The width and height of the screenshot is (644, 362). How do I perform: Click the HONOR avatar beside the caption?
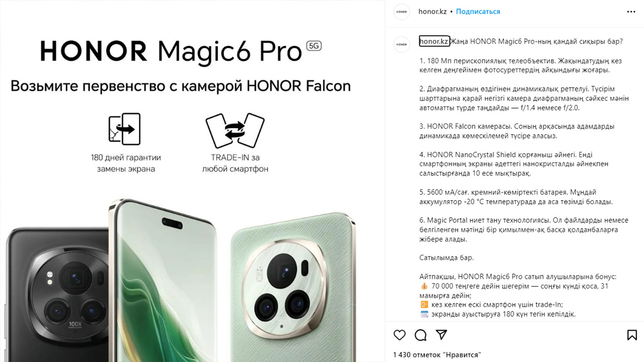click(402, 44)
